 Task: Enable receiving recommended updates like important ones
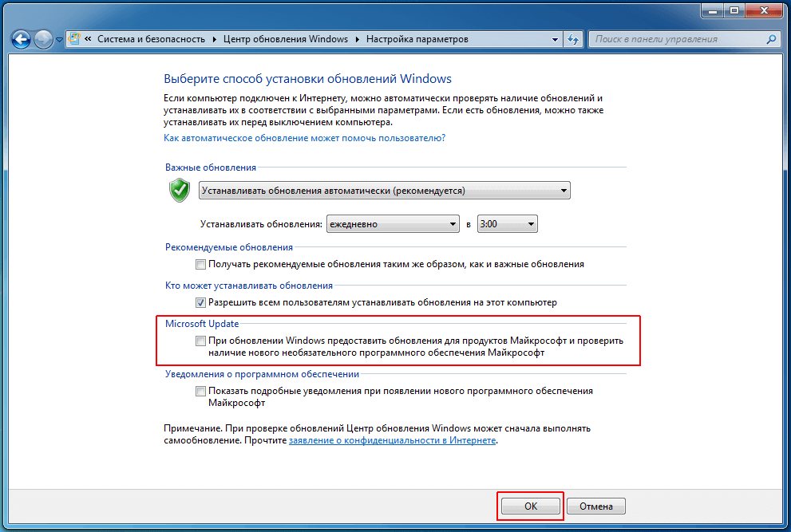coord(200,264)
